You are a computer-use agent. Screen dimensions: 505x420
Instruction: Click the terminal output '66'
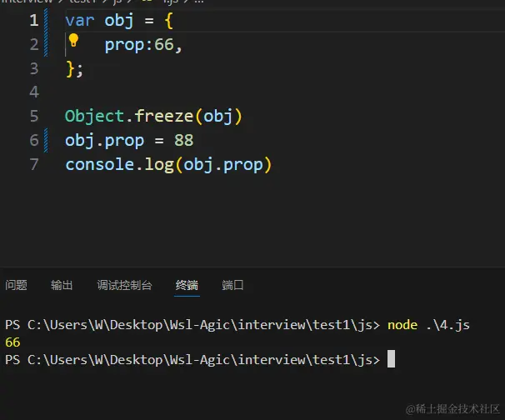pyautogui.click(x=12, y=342)
